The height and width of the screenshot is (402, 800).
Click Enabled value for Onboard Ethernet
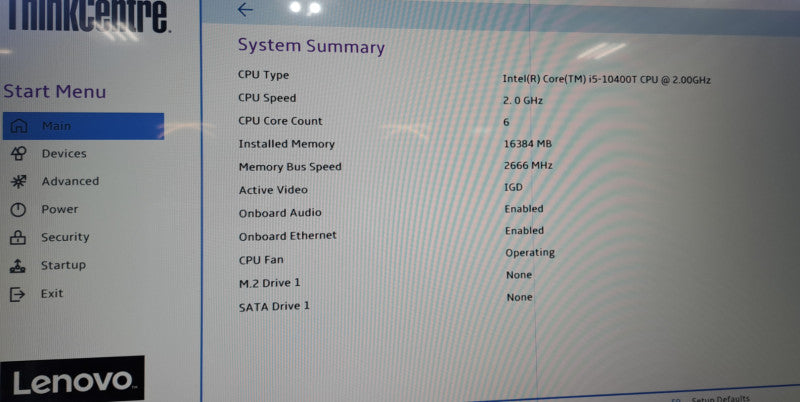coord(524,231)
